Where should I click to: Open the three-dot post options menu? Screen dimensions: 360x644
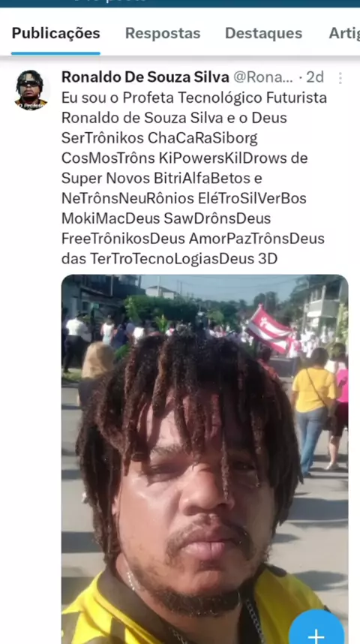coord(340,78)
